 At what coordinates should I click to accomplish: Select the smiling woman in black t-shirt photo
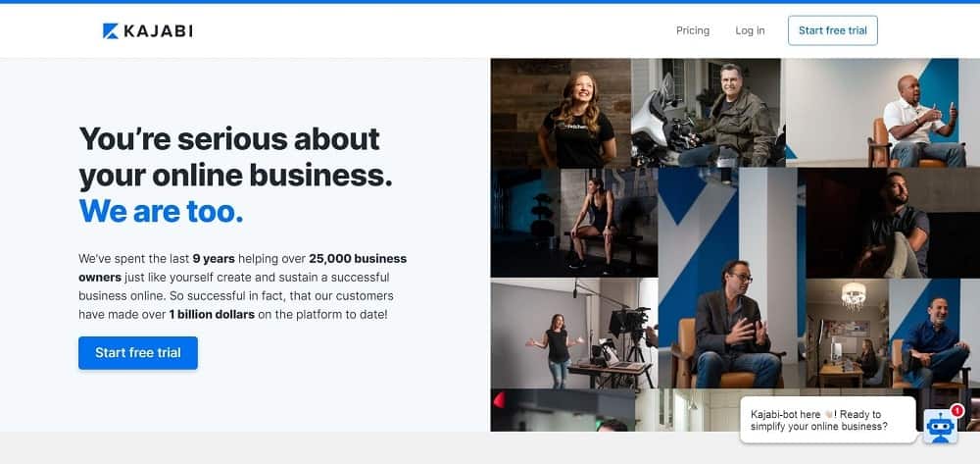[561, 113]
